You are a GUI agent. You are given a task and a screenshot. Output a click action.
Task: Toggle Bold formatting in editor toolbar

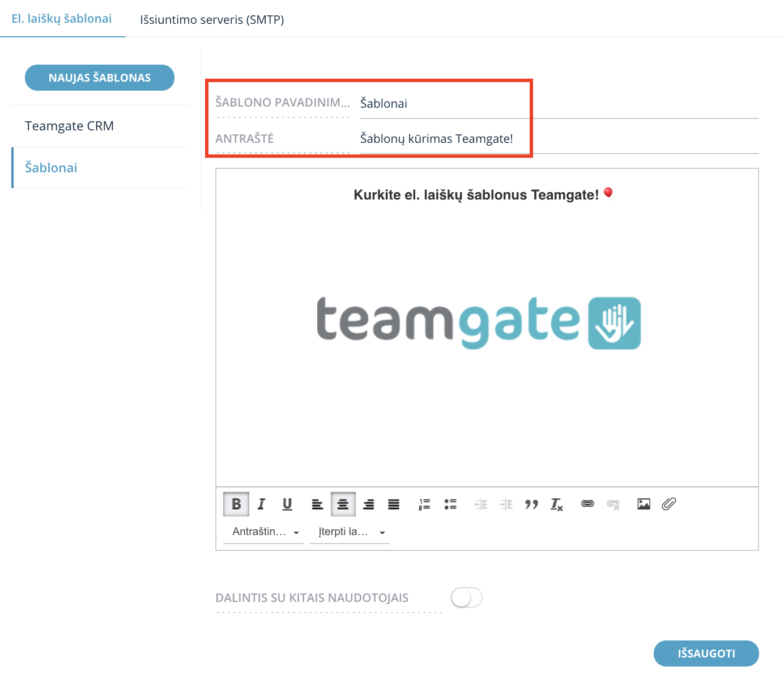236,504
